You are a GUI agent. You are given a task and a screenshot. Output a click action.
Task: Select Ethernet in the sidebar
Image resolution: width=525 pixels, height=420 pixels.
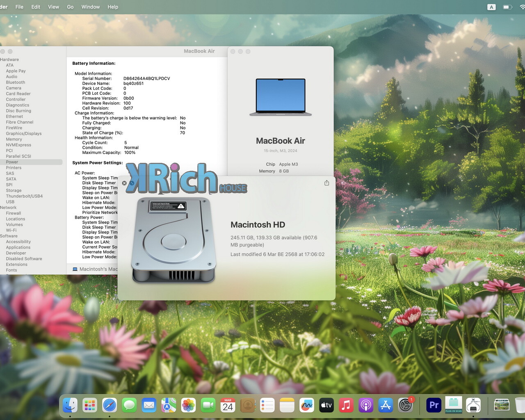coord(14,116)
